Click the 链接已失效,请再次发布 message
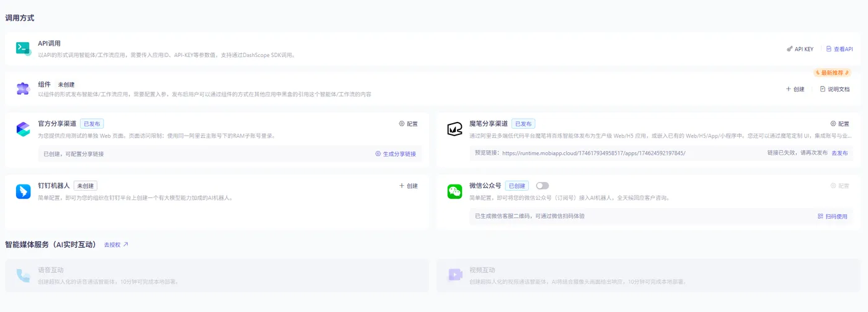Screen dimensions: 868x312 (x=797, y=153)
